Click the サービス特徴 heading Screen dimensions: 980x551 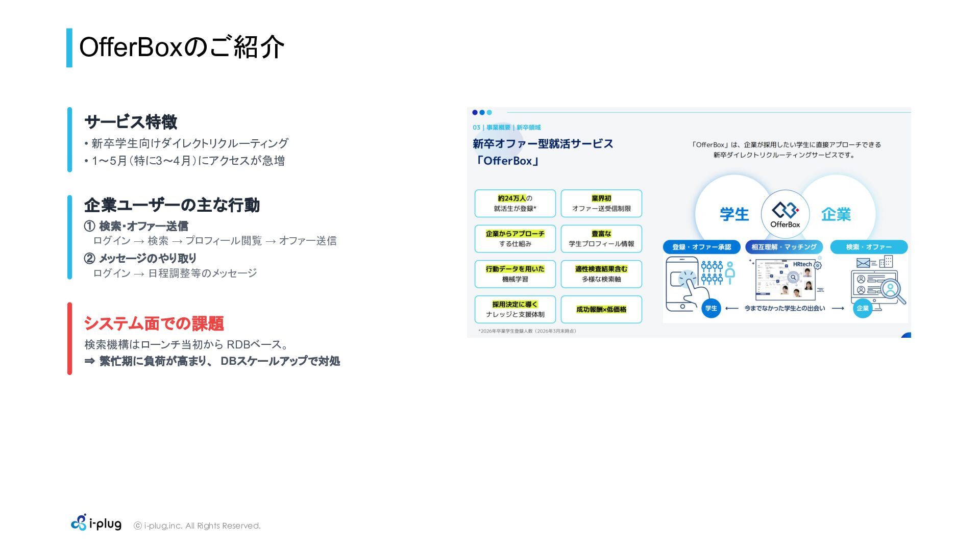click(x=131, y=122)
